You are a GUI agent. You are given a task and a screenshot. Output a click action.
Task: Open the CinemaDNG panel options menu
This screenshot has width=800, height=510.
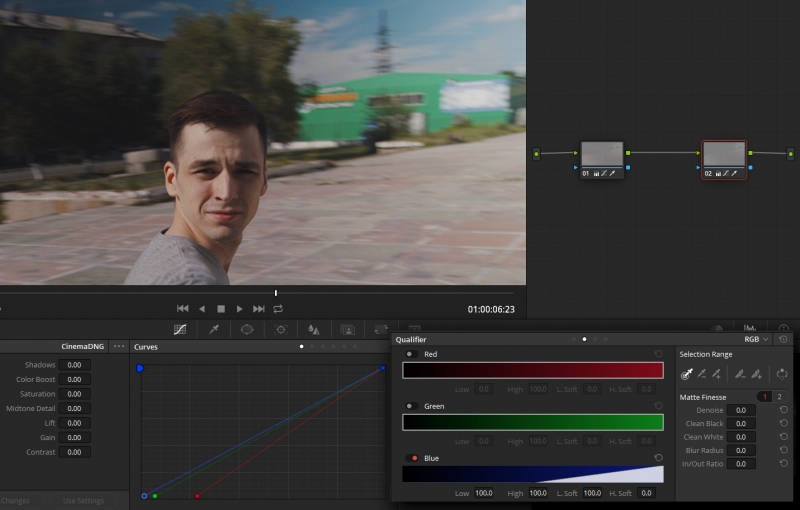click(x=119, y=346)
